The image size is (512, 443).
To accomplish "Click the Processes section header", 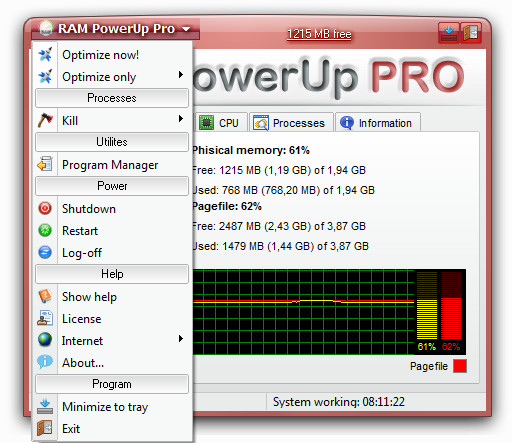I will [x=112, y=98].
